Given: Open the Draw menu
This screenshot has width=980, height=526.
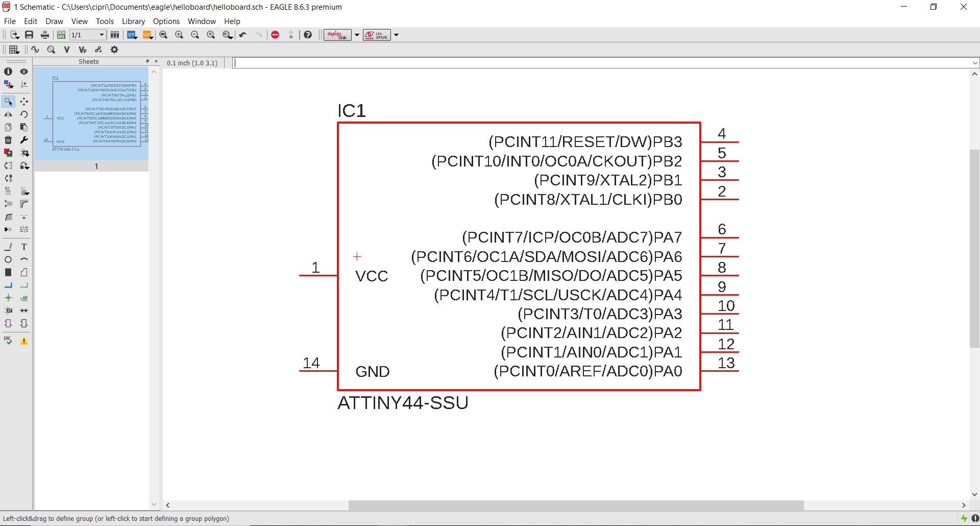Looking at the screenshot, I should 54,21.
